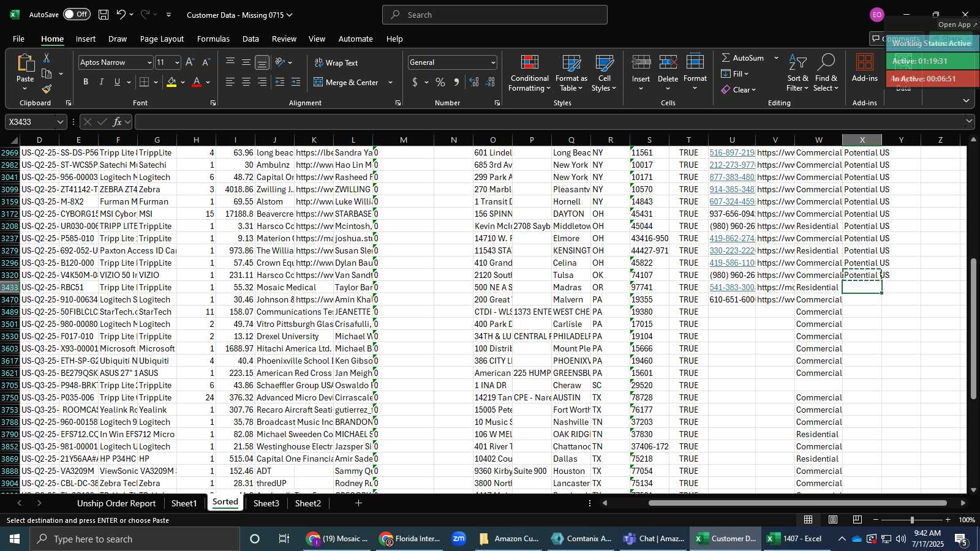This screenshot has width=980, height=551.
Task: Open Find & Select menu
Action: pos(826,73)
